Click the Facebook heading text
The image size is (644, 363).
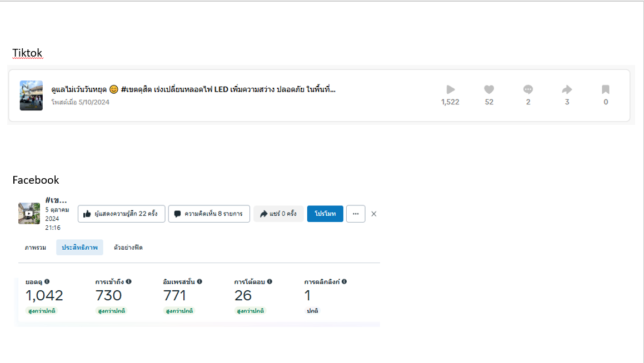point(36,180)
